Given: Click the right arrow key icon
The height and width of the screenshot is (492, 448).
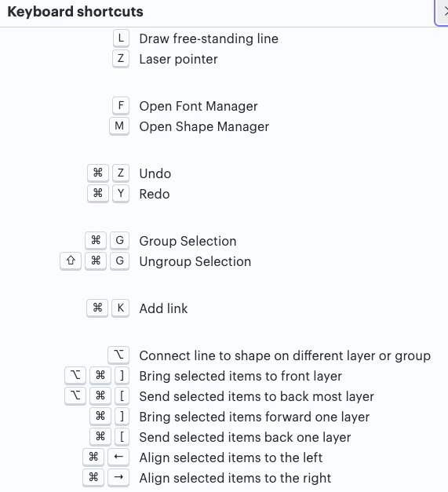Looking at the screenshot, I should click(x=118, y=477).
